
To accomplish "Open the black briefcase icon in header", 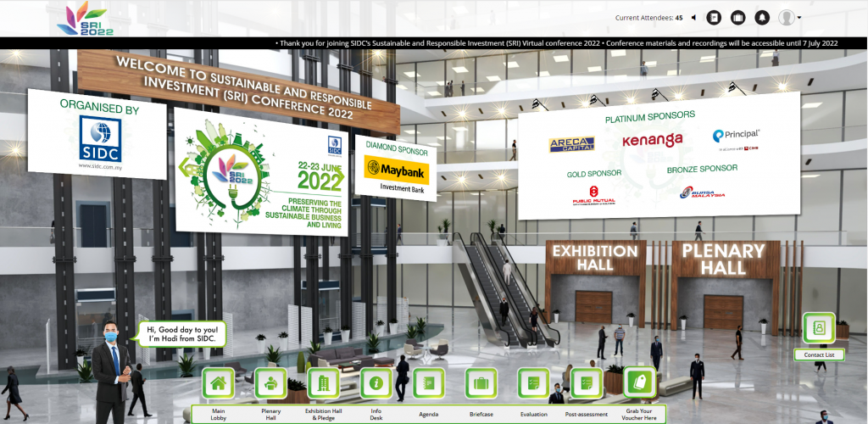I will 737,18.
